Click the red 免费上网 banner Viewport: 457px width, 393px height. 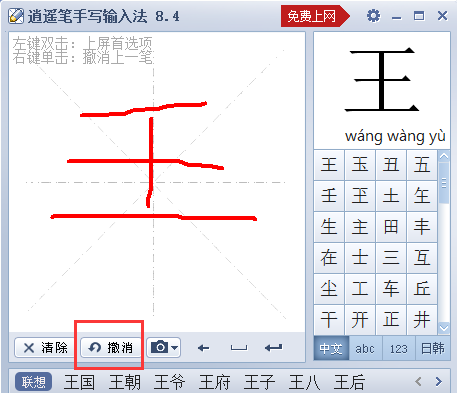315,16
